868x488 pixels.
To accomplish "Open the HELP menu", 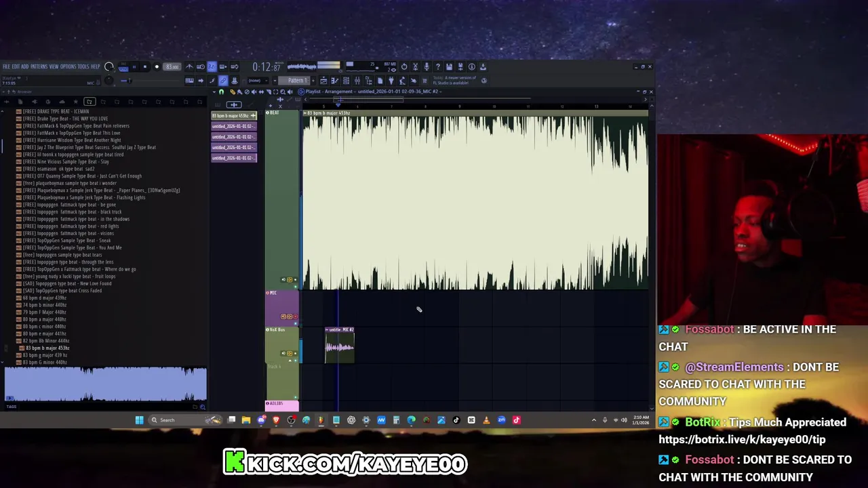I will click(96, 66).
